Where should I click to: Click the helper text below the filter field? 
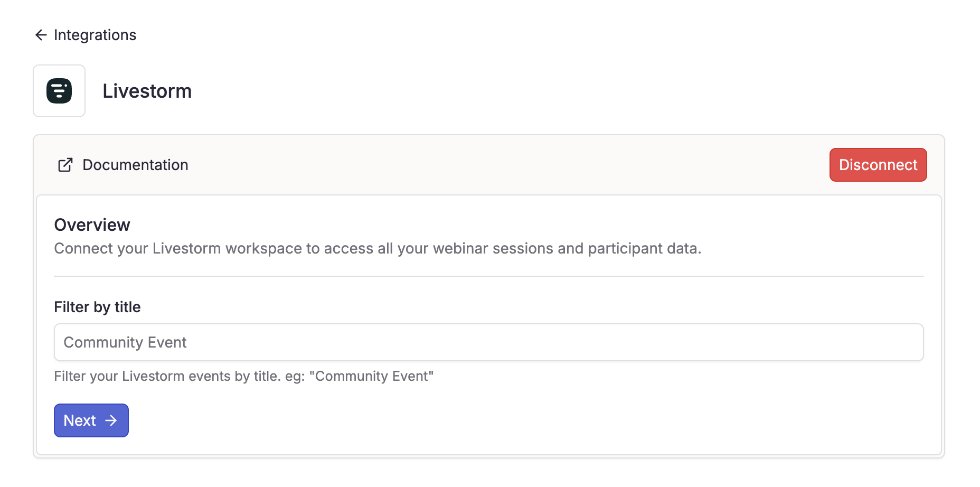click(x=243, y=376)
